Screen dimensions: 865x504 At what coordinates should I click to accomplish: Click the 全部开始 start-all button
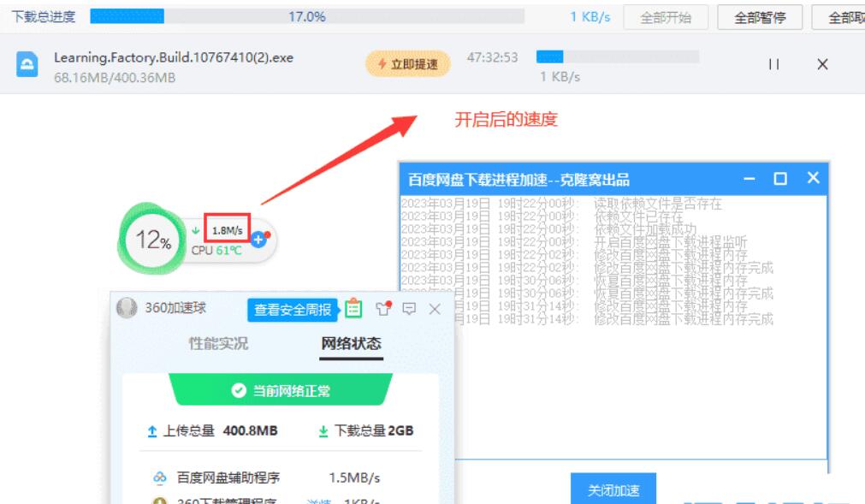(666, 18)
